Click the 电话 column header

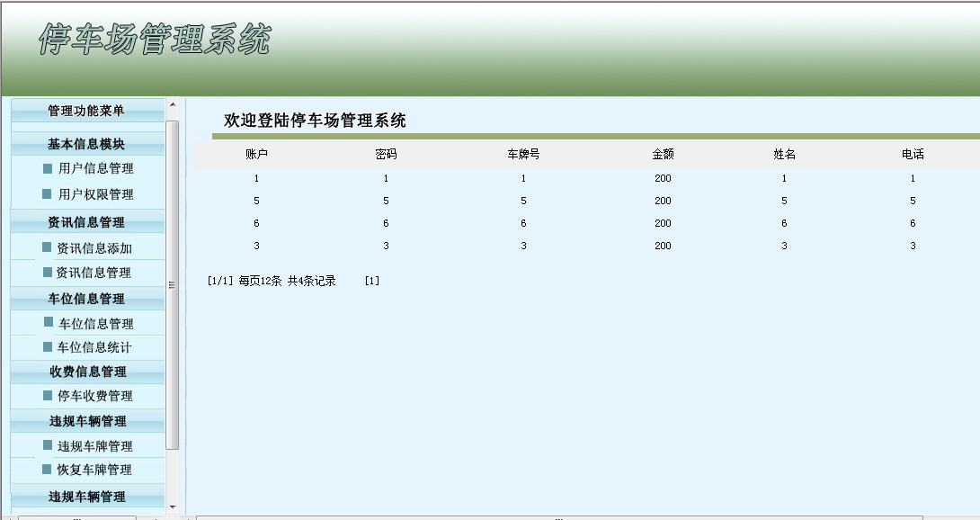click(913, 154)
